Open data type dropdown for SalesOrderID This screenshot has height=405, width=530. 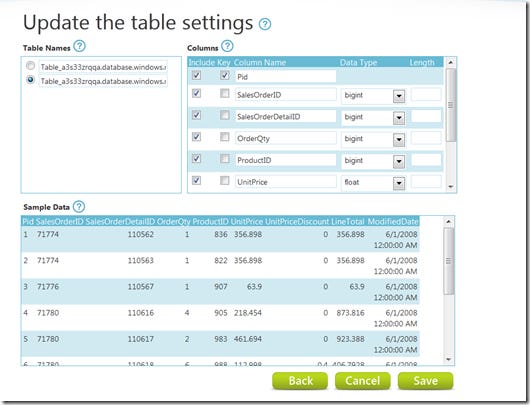(x=399, y=96)
